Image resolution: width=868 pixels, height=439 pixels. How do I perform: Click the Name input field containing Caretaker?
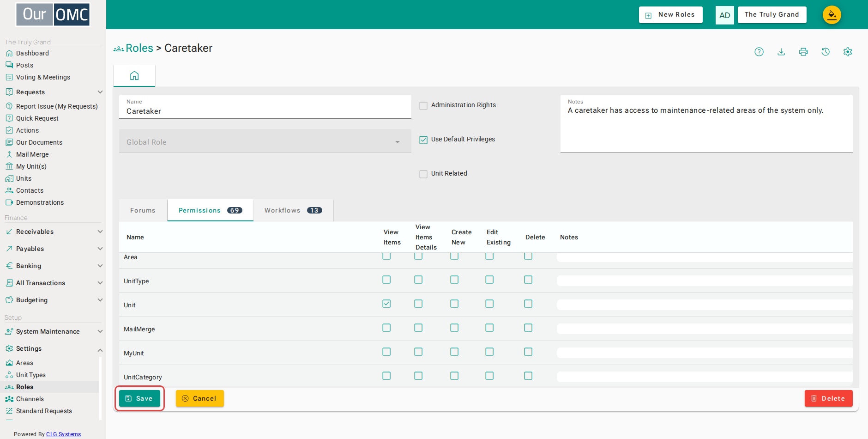(265, 107)
